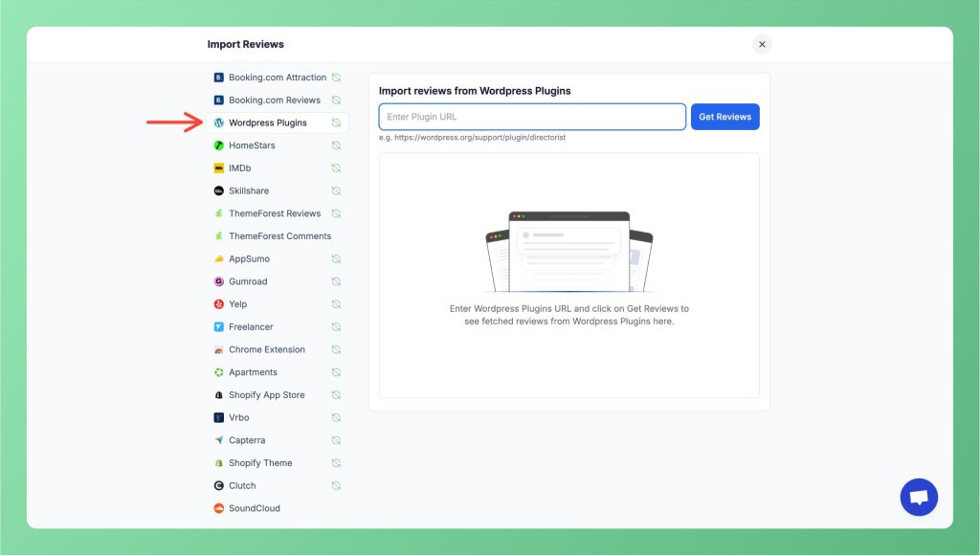The height and width of the screenshot is (556, 980).
Task: Click the sync icon beside Wordpress Plugins
Action: point(336,122)
